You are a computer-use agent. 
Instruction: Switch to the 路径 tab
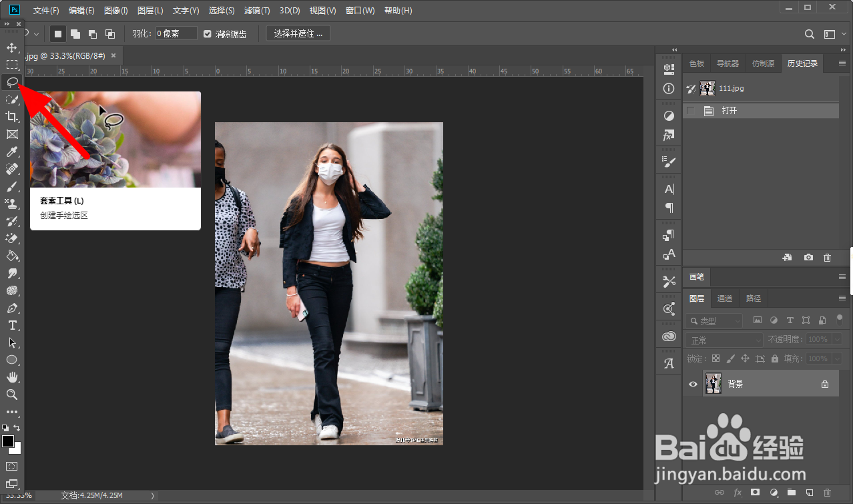point(754,298)
